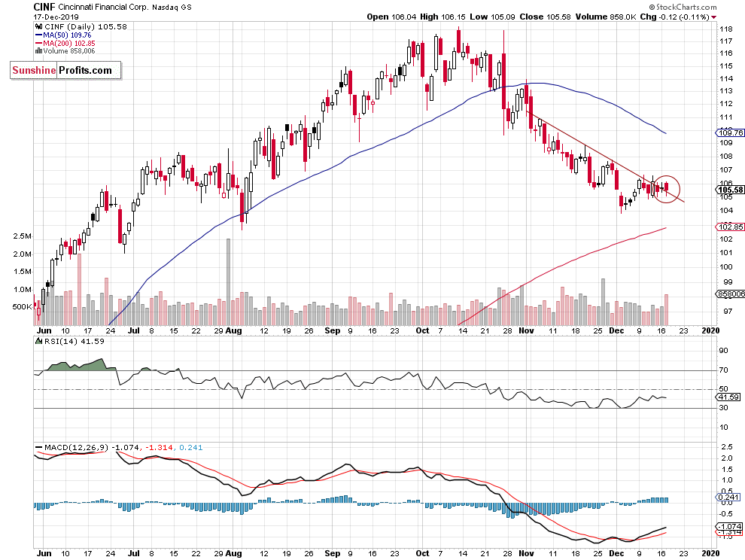Click the volume bars icon in the legend
Image resolution: width=745 pixels, height=560 pixels.
tap(38, 51)
